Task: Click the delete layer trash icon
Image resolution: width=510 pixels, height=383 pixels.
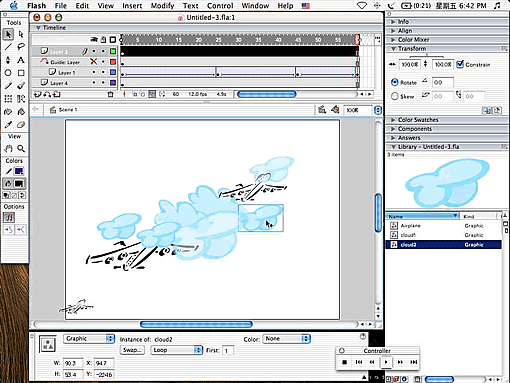Action: 110,94
